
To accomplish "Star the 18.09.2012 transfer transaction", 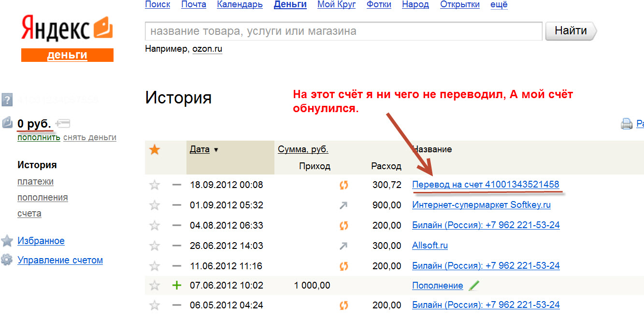I will 155,185.
